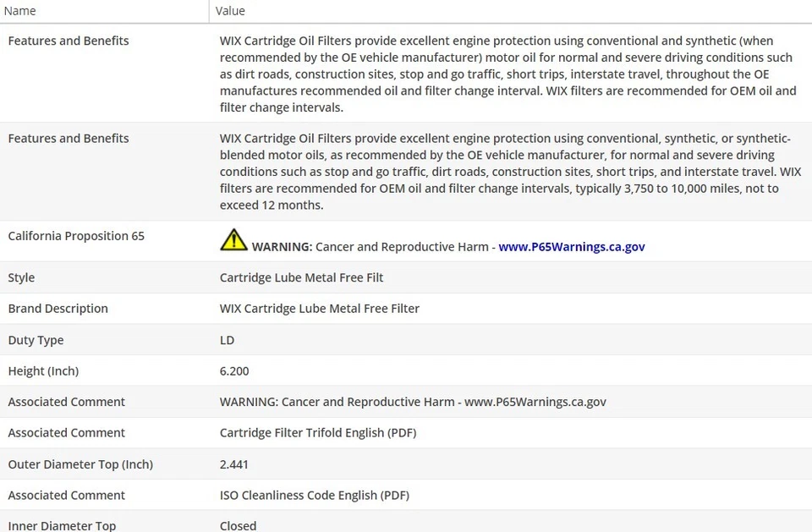This screenshot has height=532, width=812.
Task: Click the outer diameter value 2.441
Action: click(x=234, y=464)
